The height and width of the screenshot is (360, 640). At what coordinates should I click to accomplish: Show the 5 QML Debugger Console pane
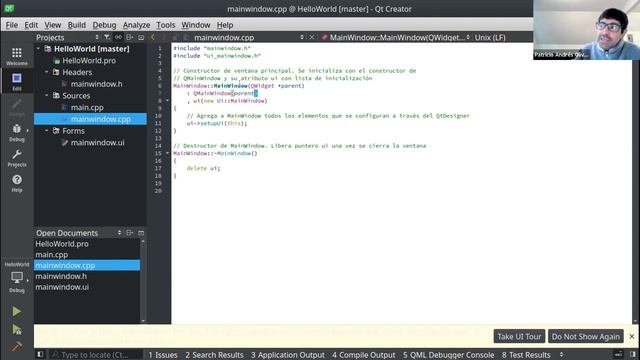tap(448, 355)
